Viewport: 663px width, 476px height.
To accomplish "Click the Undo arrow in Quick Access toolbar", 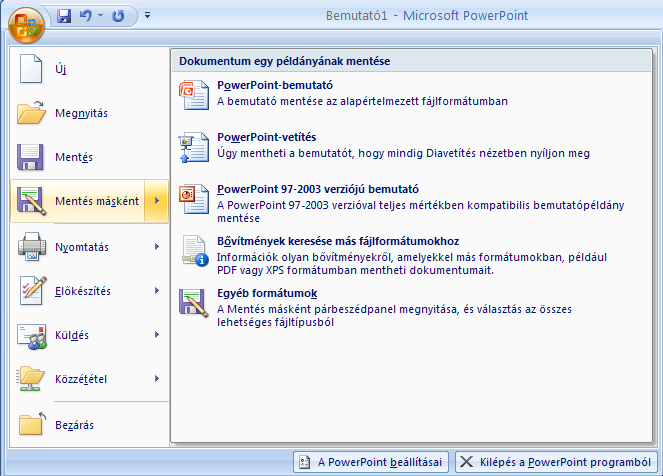I will click(86, 16).
